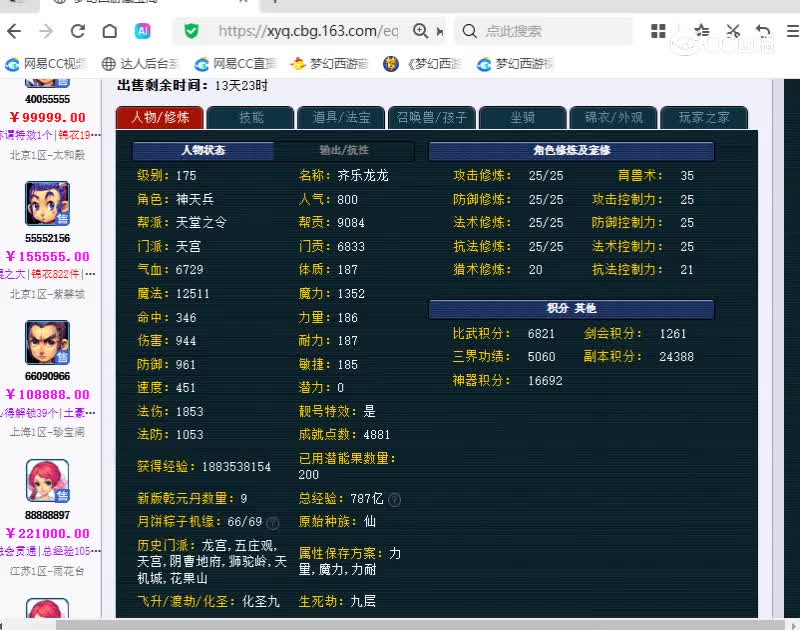Click the search magnifier icon
800x630 pixels.
469,32
